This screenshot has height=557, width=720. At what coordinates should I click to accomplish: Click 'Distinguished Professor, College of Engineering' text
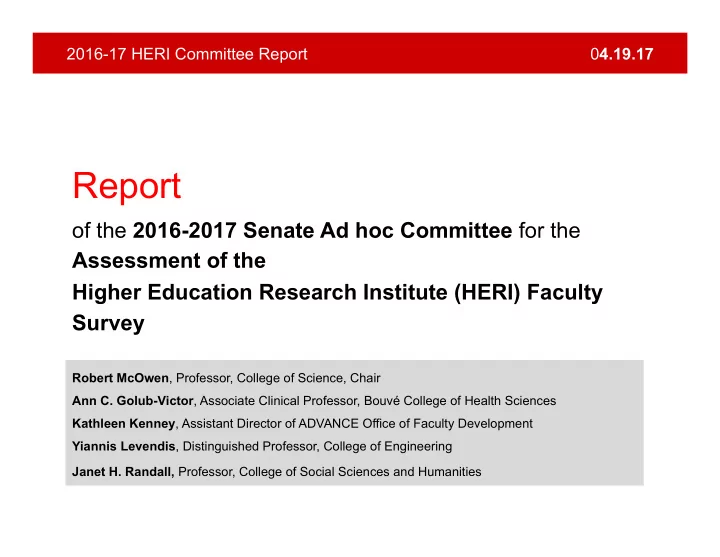pyautogui.click(x=317, y=446)
